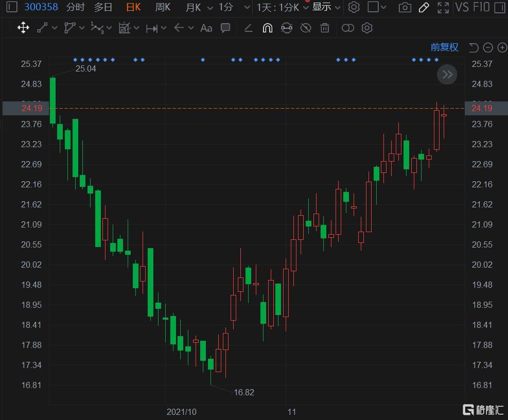Viewport: 508px width, 420px height.
Task: Hide all drawings with crossed-eye icon
Action: tap(306, 28)
